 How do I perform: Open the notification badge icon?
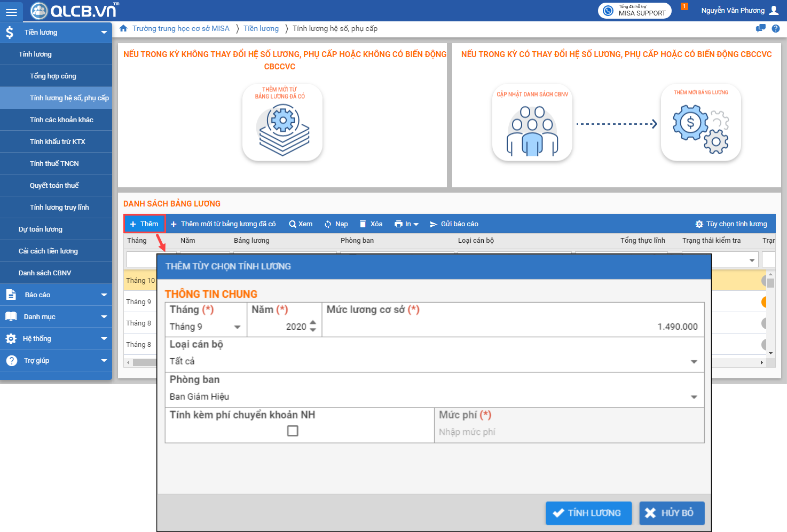pyautogui.click(x=684, y=7)
